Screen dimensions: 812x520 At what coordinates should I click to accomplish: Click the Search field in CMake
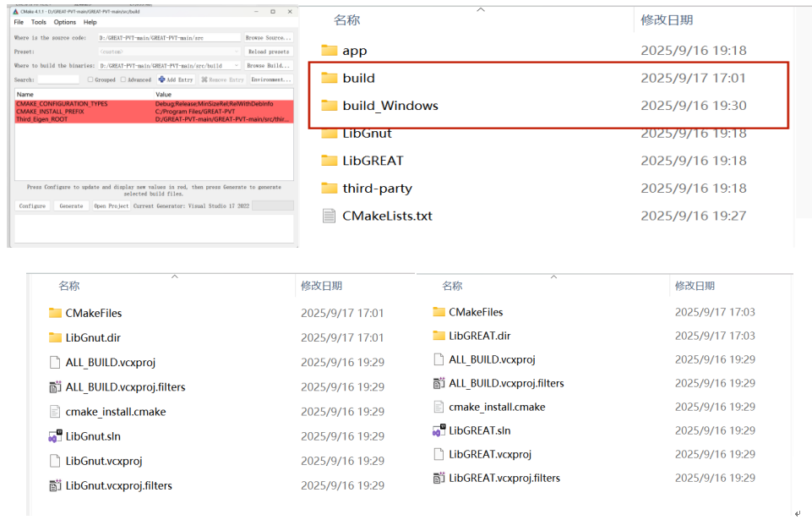(x=58, y=79)
